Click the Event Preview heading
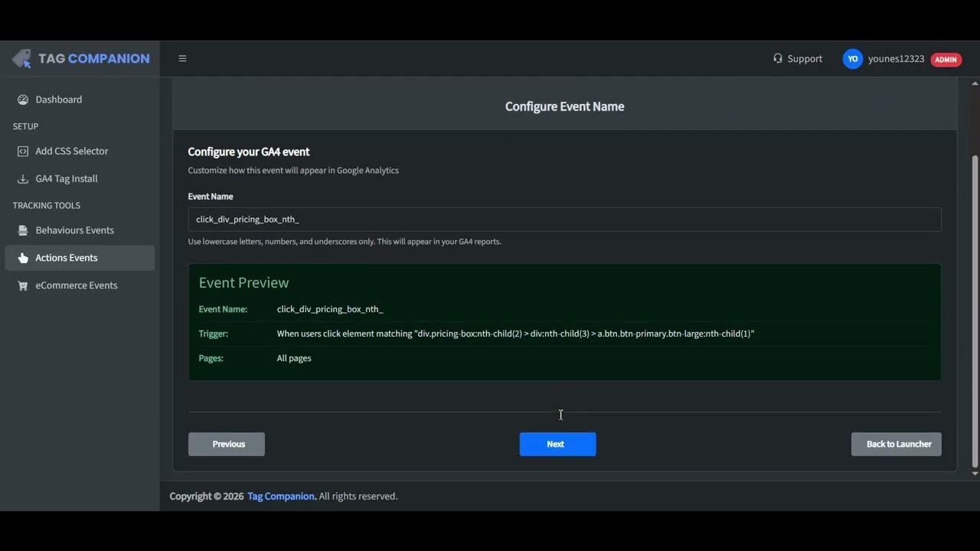980x551 pixels. coord(243,282)
